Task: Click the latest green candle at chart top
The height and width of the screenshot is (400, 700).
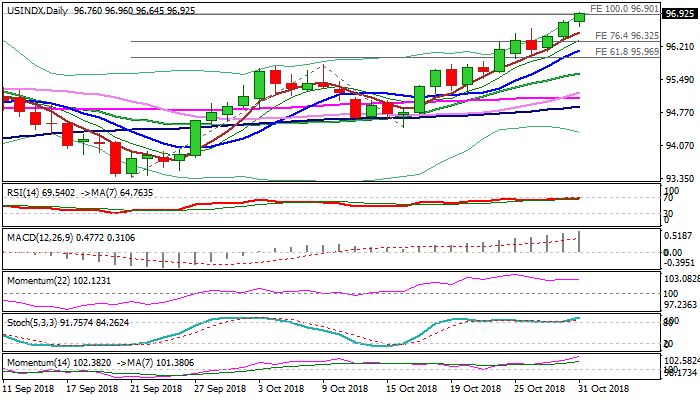Action: (x=579, y=17)
